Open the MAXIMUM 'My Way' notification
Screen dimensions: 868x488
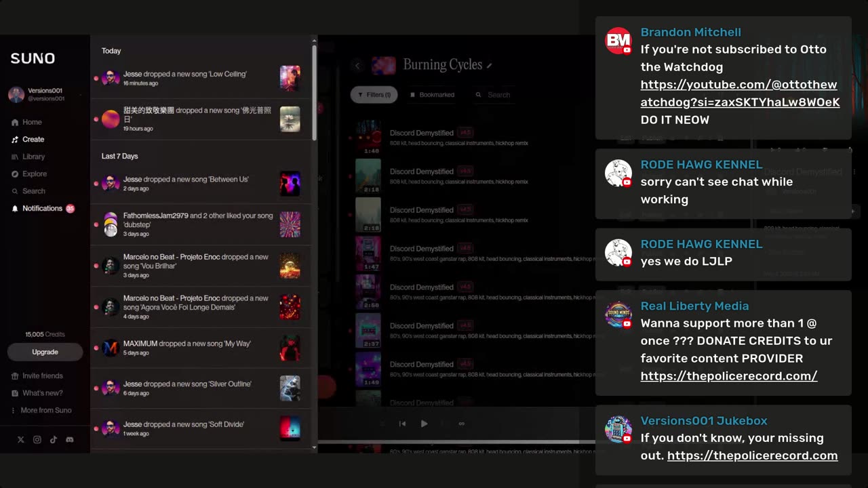point(201,348)
